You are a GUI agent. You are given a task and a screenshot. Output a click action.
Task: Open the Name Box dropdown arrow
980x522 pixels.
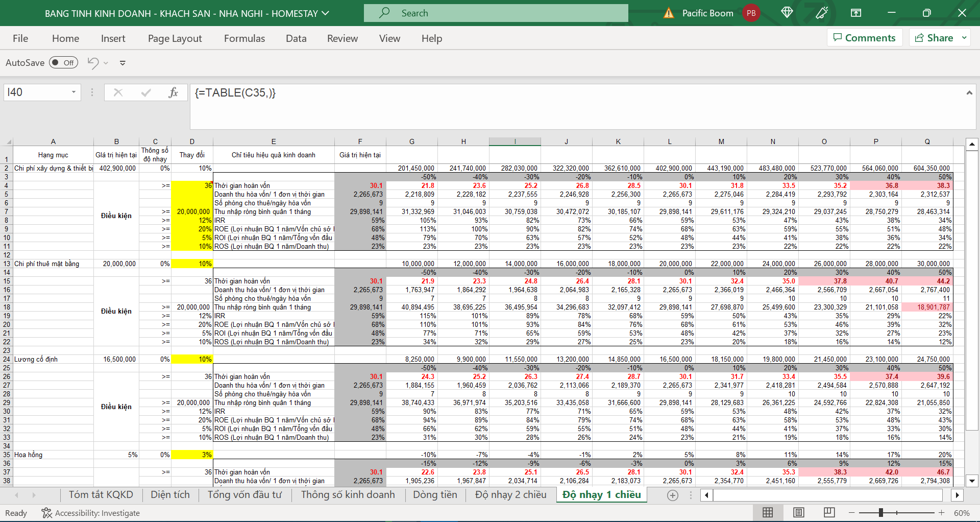click(73, 92)
